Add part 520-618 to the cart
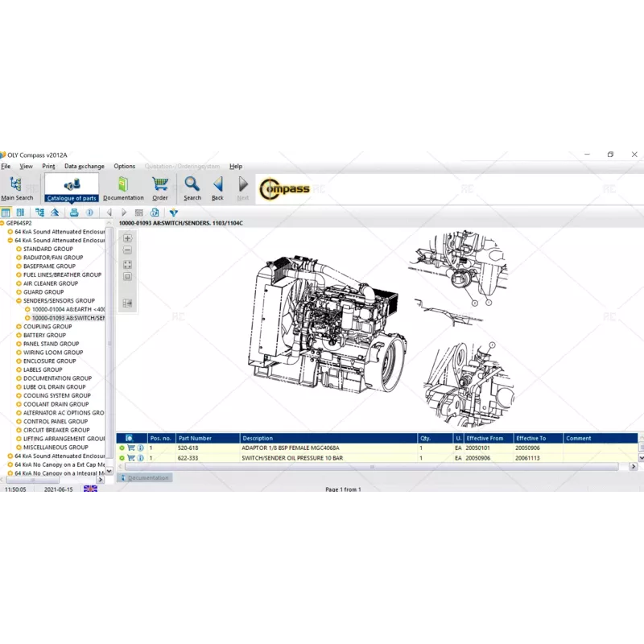Viewport: 644px width, 644px height. click(x=131, y=448)
